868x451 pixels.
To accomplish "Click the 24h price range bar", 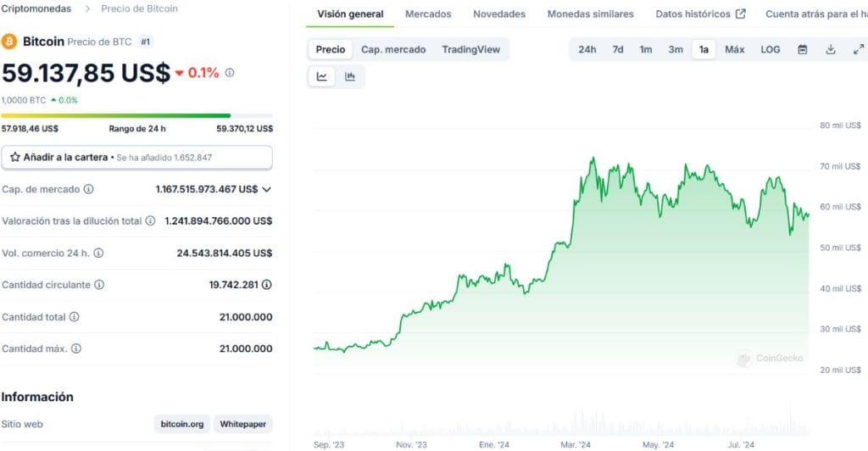I will pyautogui.click(x=136, y=115).
